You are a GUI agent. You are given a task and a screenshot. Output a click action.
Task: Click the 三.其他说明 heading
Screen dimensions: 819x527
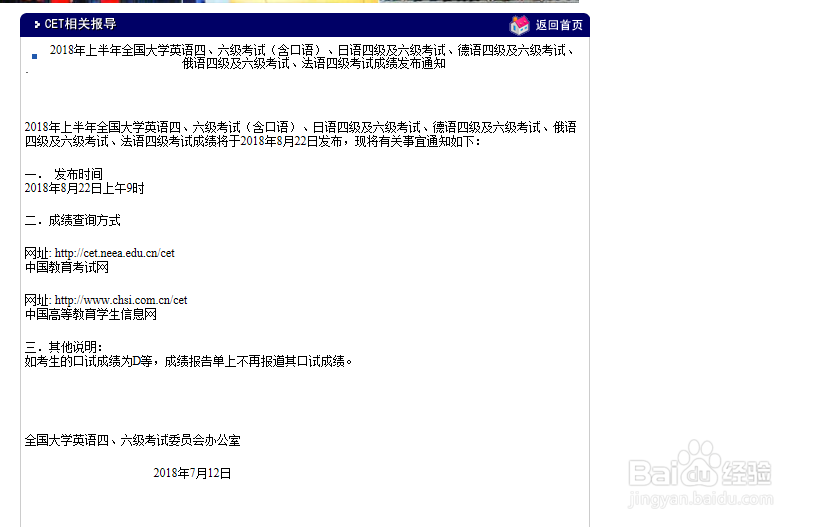[64, 347]
